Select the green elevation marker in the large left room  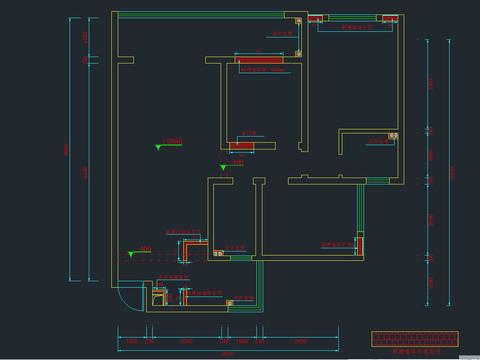[159, 147]
